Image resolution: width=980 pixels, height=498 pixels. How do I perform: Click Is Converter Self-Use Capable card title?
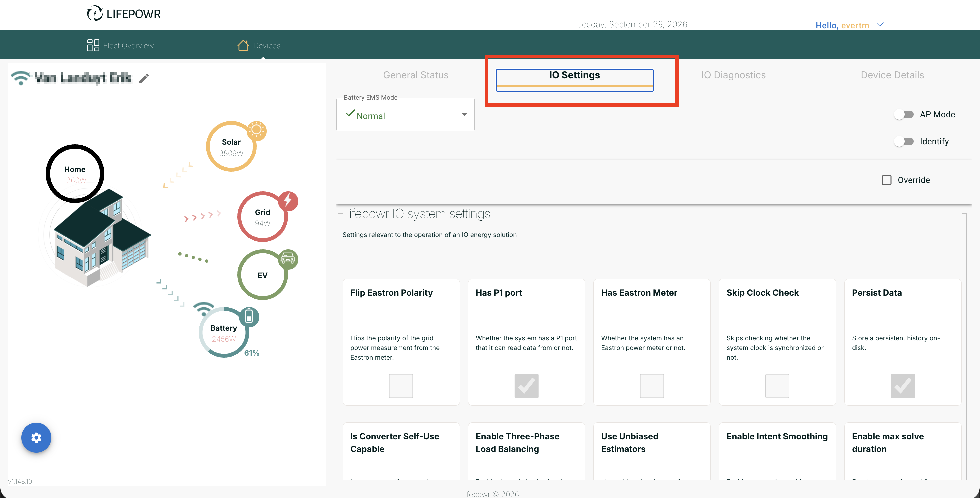pos(395,442)
